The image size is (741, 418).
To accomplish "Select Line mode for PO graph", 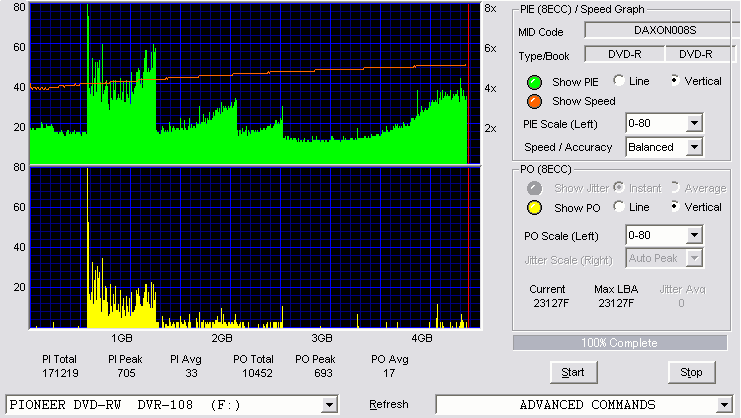I will coord(619,206).
